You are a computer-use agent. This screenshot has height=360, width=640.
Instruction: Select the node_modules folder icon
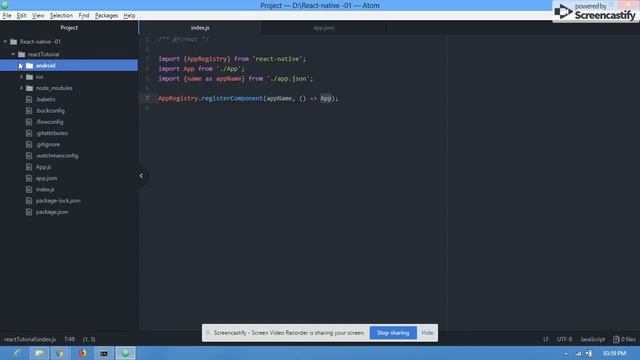click(29, 88)
